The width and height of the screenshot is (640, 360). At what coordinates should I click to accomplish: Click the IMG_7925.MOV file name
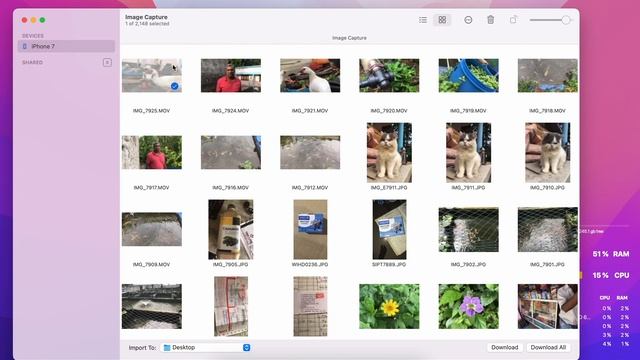(x=151, y=111)
